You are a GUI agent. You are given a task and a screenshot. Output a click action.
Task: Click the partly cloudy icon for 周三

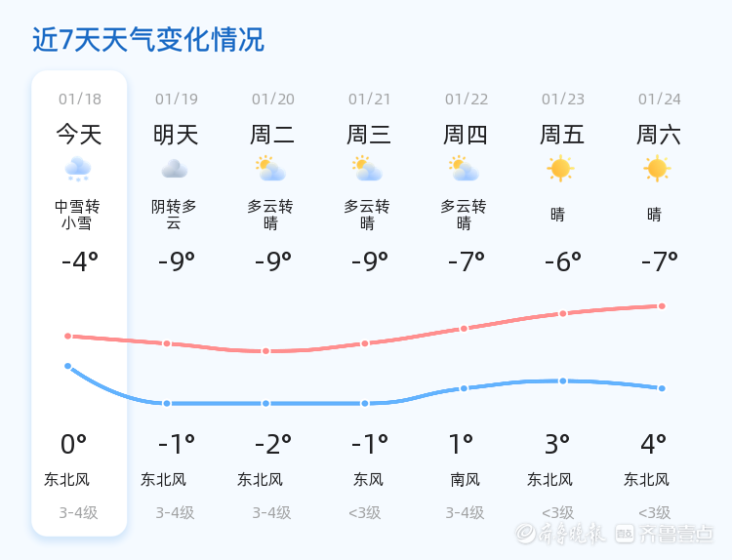368,169
